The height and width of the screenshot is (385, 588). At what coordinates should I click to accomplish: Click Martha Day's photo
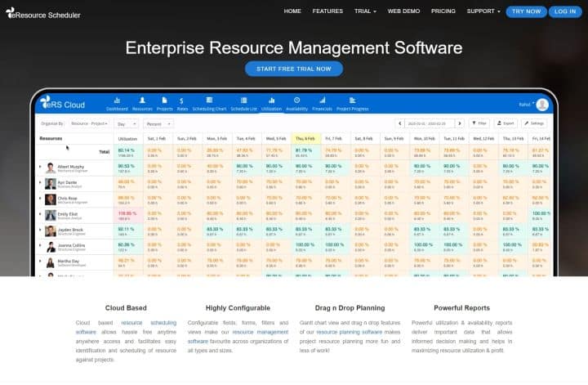click(x=51, y=262)
